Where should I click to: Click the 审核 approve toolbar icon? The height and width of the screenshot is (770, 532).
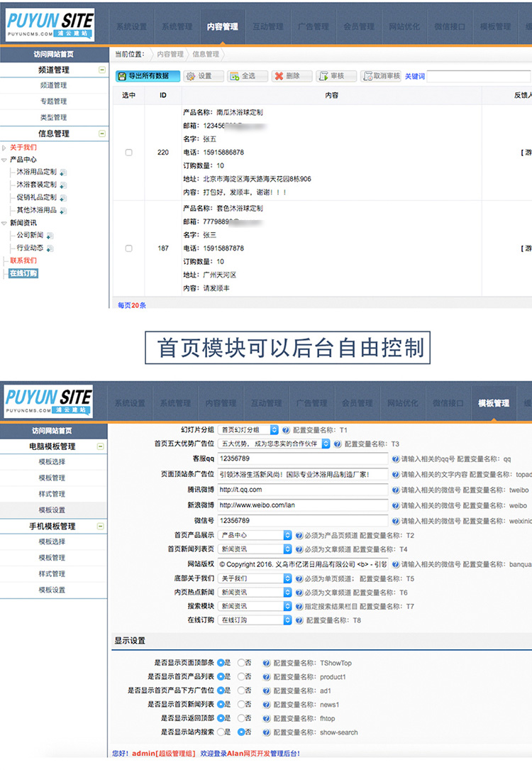323,77
